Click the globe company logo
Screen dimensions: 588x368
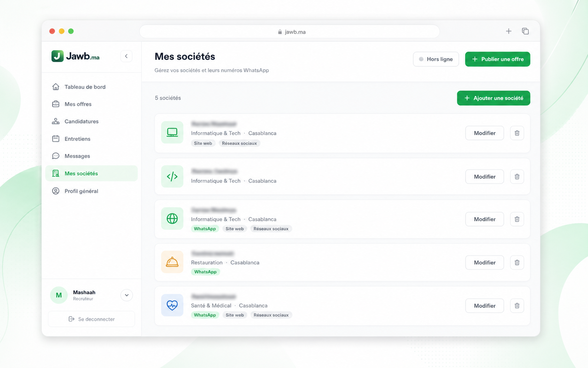(172, 218)
